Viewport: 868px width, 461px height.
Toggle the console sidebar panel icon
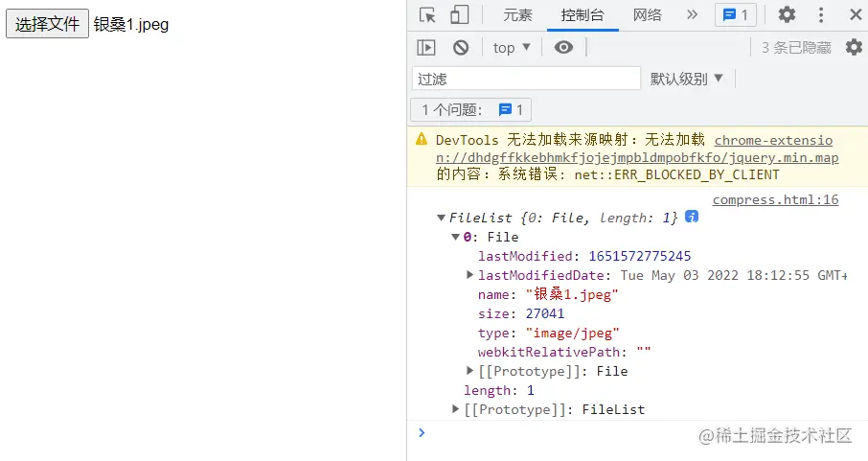(426, 48)
